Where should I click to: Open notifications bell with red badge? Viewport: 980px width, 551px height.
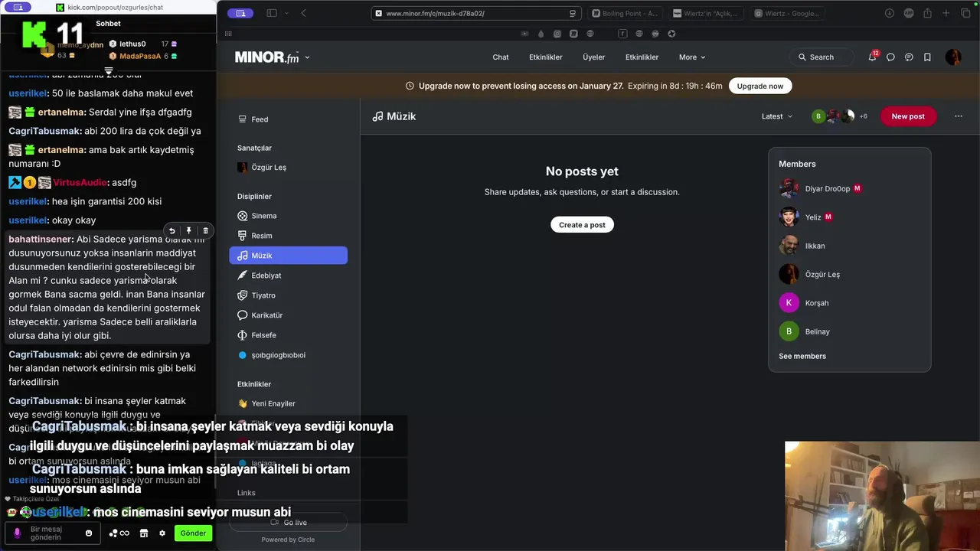click(x=872, y=57)
